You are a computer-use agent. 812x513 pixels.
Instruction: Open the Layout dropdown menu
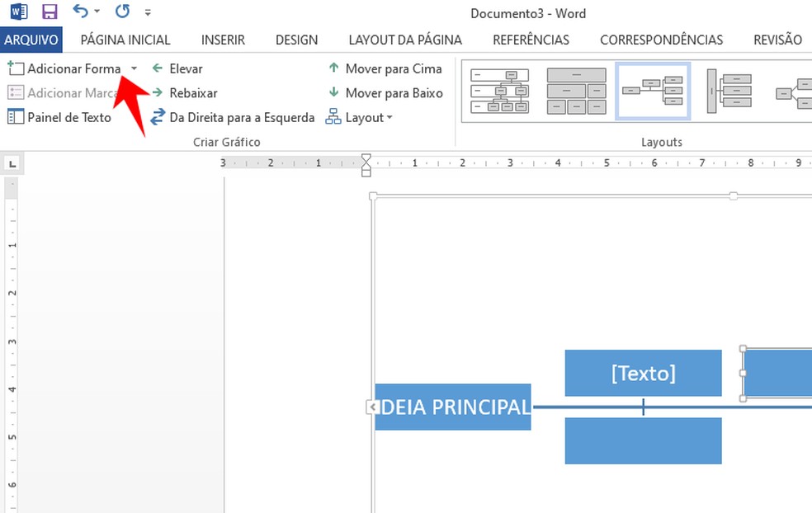point(359,117)
